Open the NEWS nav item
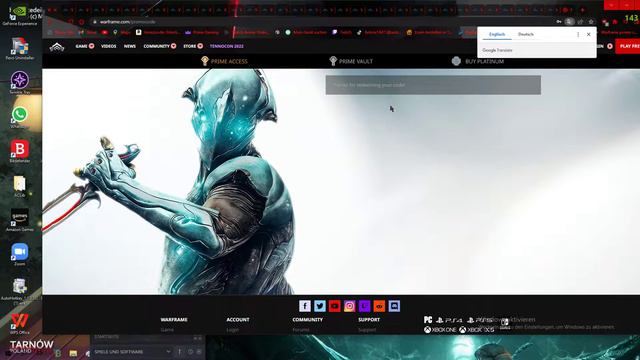640x360 pixels. pos(130,46)
